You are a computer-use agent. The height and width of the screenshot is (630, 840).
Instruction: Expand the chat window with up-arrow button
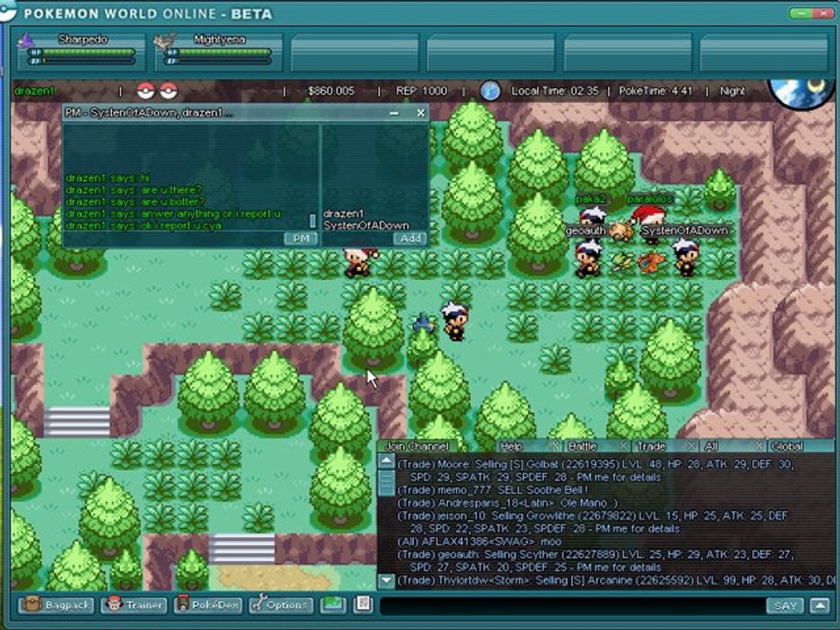(820, 605)
